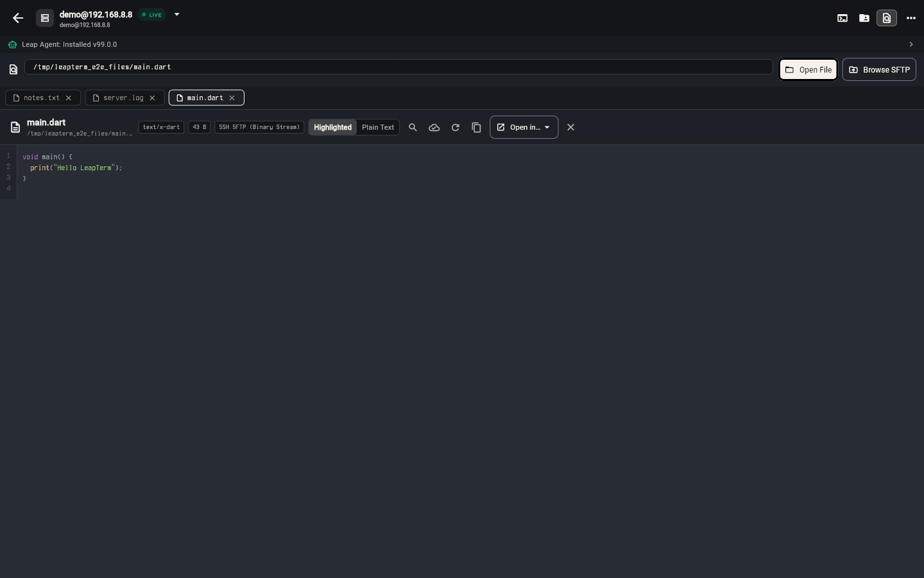The width and height of the screenshot is (924, 578).
Task: Expand the Leap Agent banner chevron
Action: coord(911,44)
